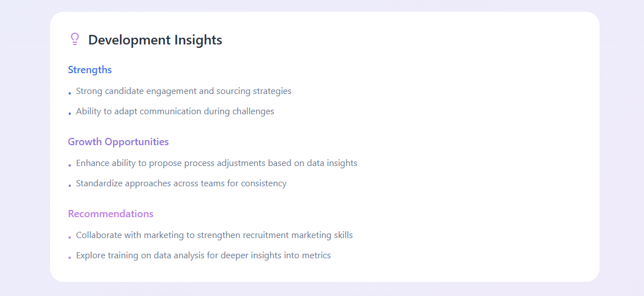Click the Development Insights heading

coord(155,40)
